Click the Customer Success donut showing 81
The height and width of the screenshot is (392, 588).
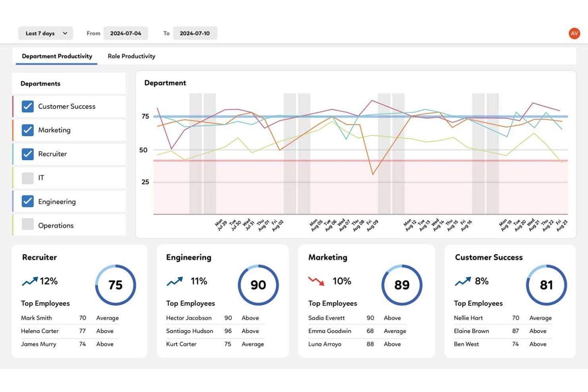(x=546, y=285)
